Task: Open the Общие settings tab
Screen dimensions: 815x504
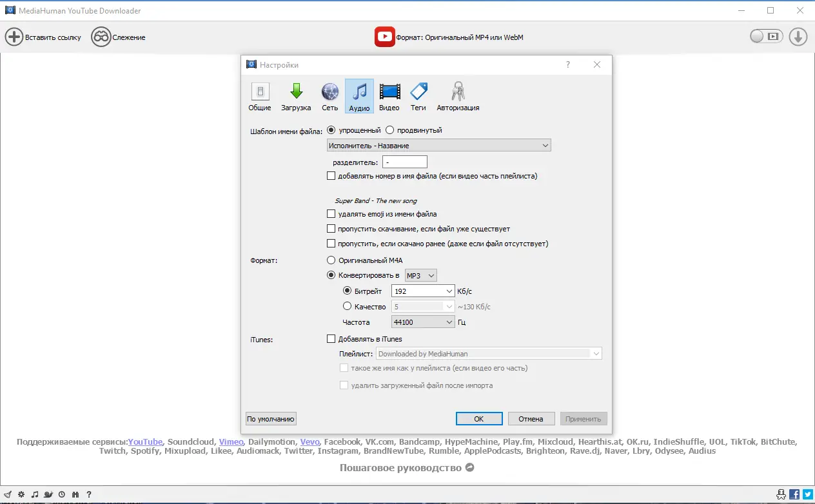Action: [x=260, y=97]
